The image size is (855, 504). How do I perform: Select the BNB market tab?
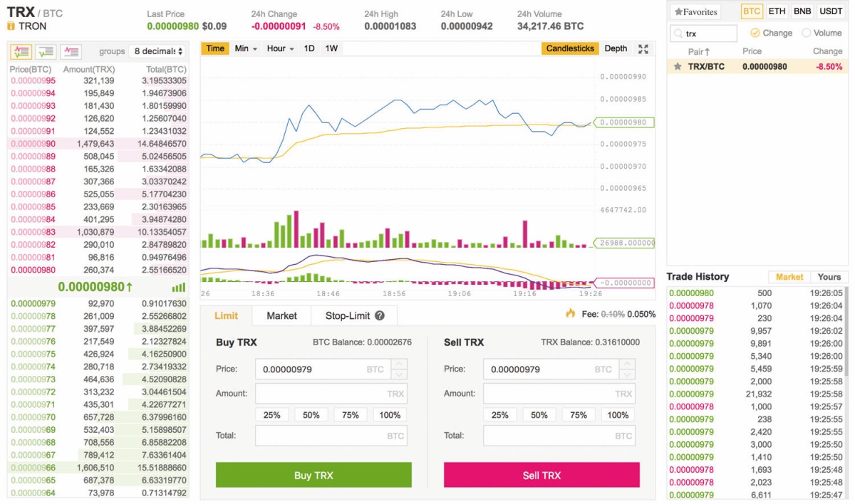coord(802,11)
